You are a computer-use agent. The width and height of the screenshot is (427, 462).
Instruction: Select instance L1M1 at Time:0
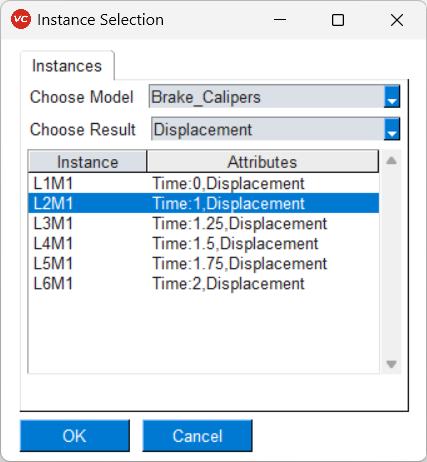tap(203, 183)
